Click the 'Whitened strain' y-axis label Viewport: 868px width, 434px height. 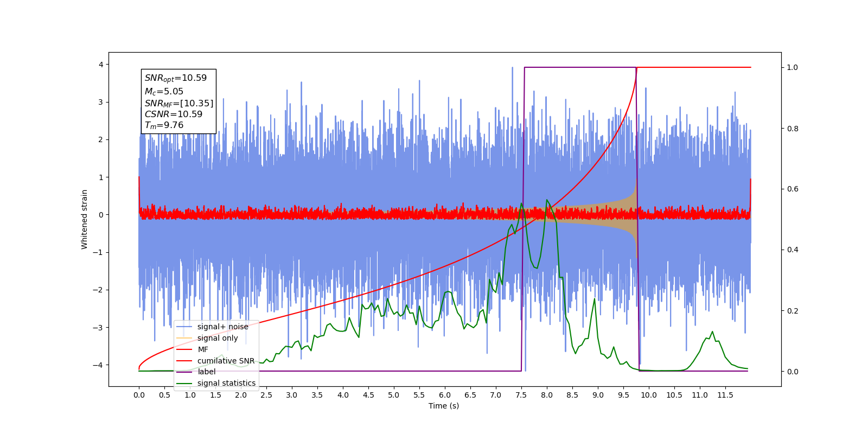click(85, 219)
